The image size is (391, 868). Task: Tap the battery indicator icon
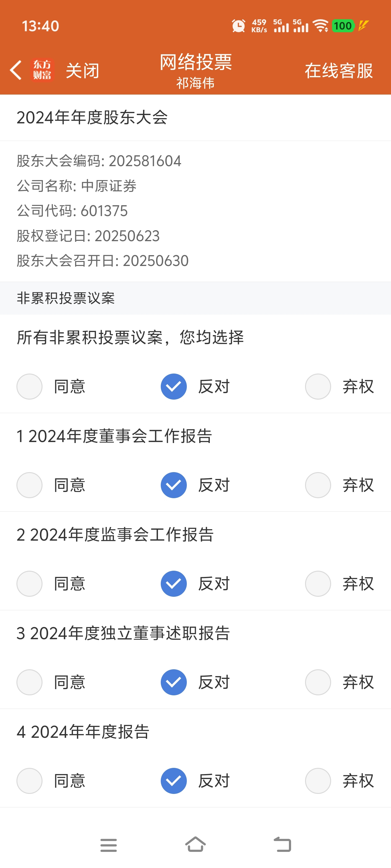click(x=343, y=26)
